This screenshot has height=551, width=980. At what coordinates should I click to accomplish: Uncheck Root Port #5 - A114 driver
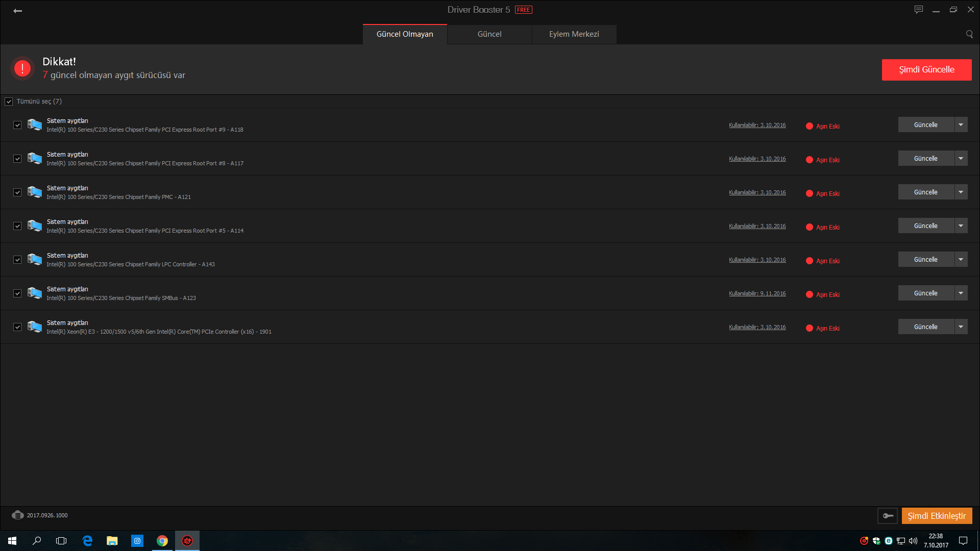coord(17,226)
